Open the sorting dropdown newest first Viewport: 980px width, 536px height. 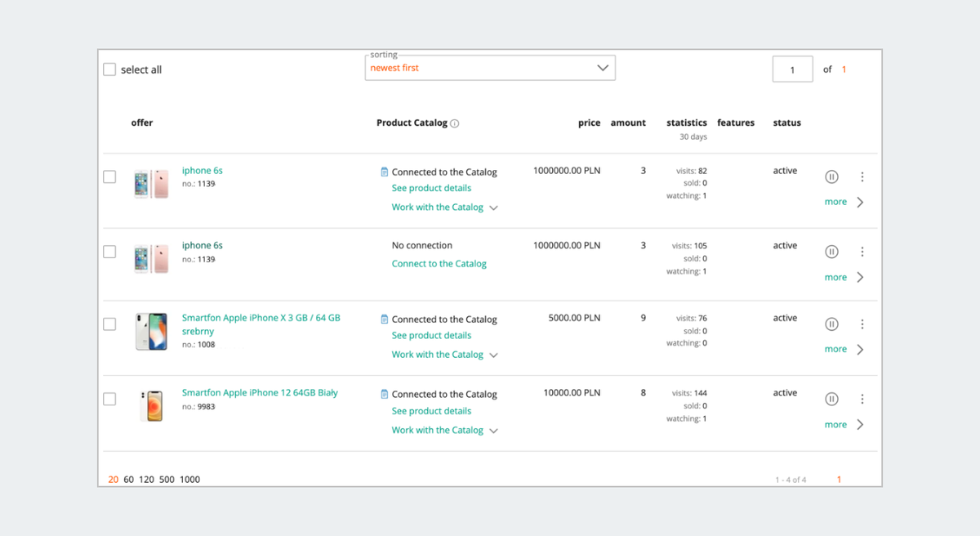pyautogui.click(x=490, y=68)
